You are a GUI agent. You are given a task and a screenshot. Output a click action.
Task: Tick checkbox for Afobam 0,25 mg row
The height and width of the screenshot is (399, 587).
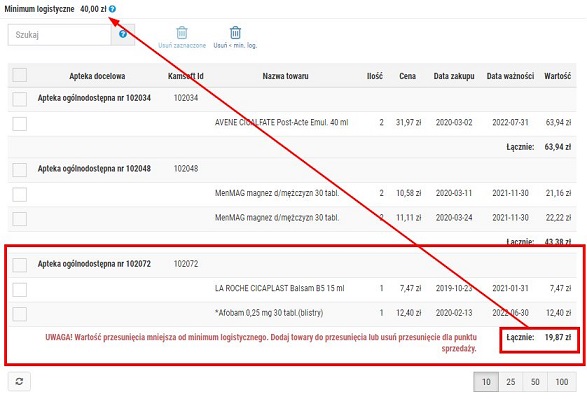tap(19, 314)
